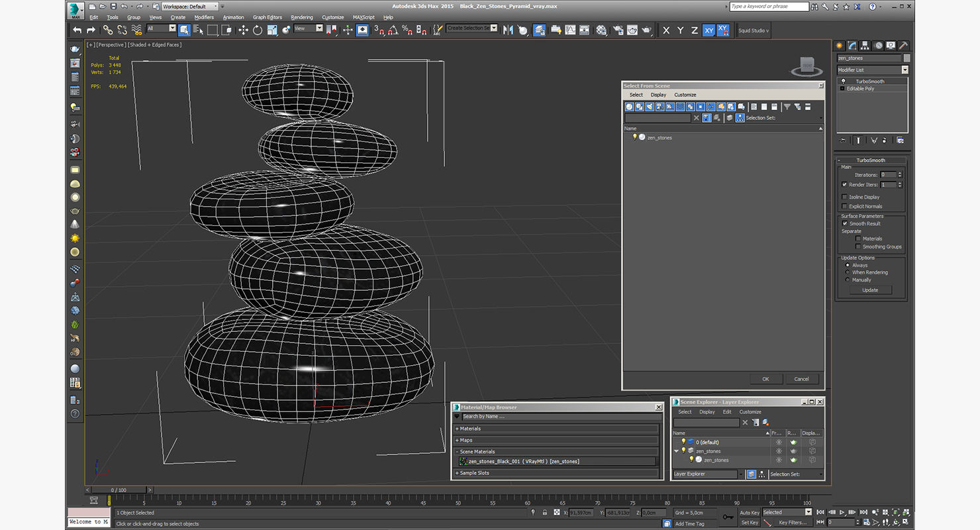Activate Select and Link chain tool
The image size is (980, 530).
click(x=108, y=30)
